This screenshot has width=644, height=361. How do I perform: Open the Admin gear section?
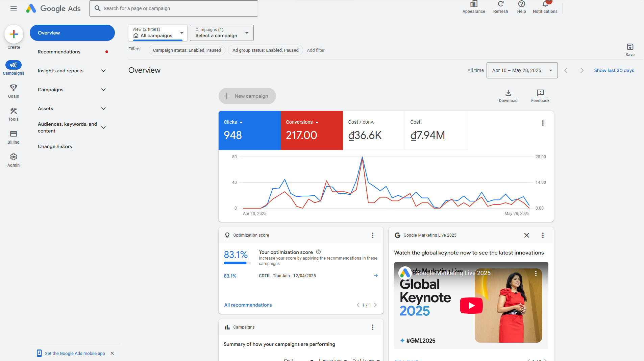(14, 160)
